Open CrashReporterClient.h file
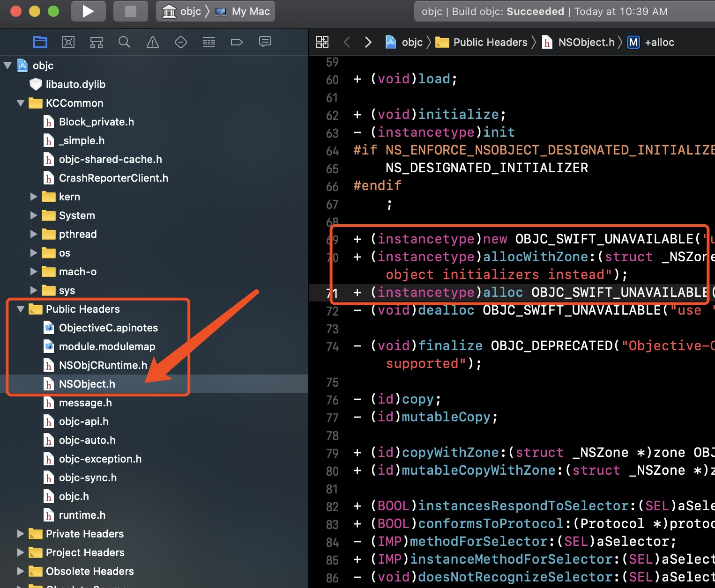The image size is (715, 588). point(154,178)
